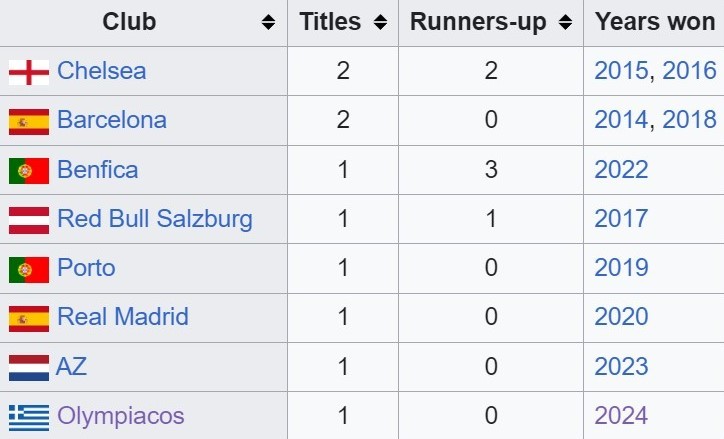
Task: Sort the table by Club column arrows
Action: pos(268,23)
